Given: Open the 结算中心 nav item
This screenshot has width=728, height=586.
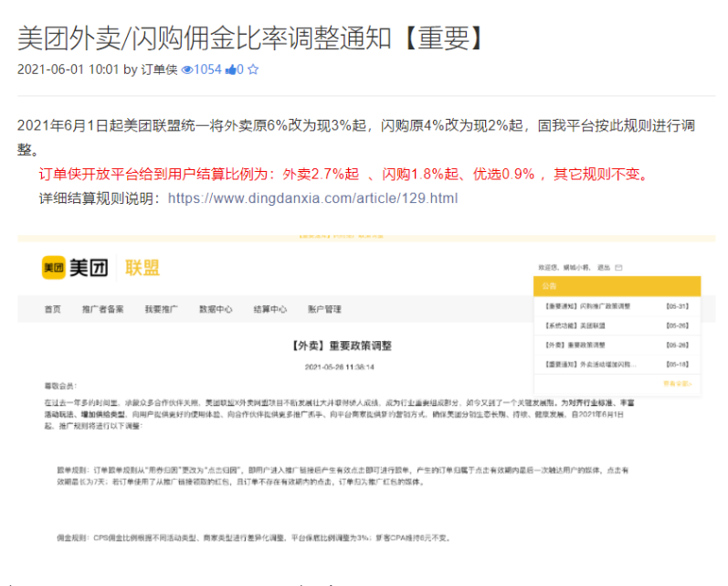Looking at the screenshot, I should click(269, 309).
